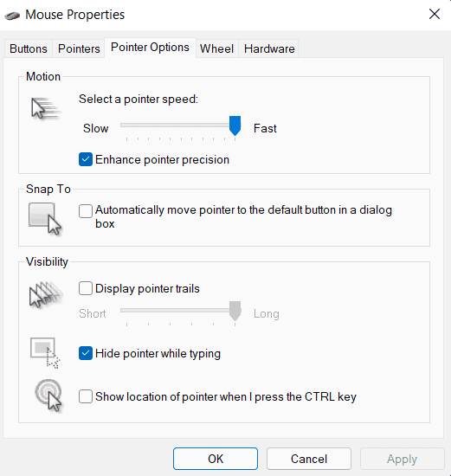The width and height of the screenshot is (451, 476).
Task: Disable Enhance pointer precision checkbox
Action: [86, 159]
